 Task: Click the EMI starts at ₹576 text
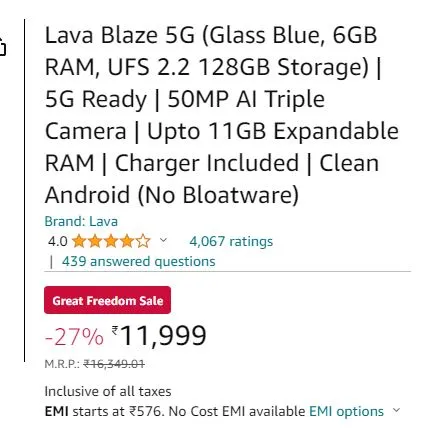pos(105,412)
